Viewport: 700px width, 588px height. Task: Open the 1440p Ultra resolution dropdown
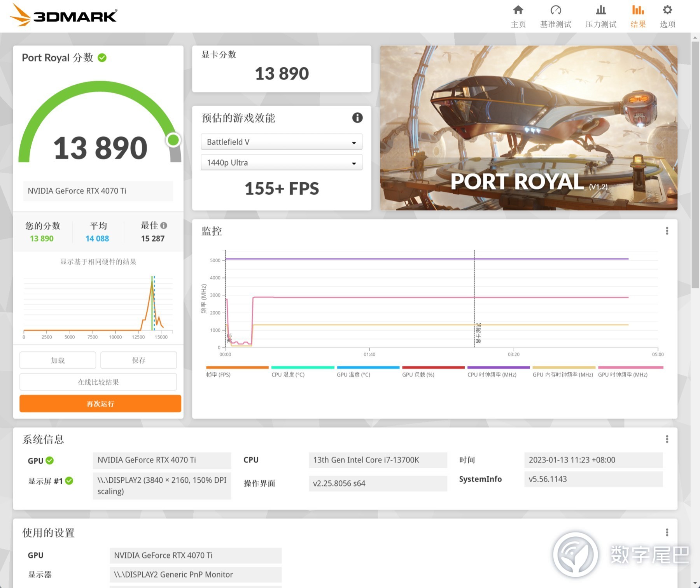[282, 162]
